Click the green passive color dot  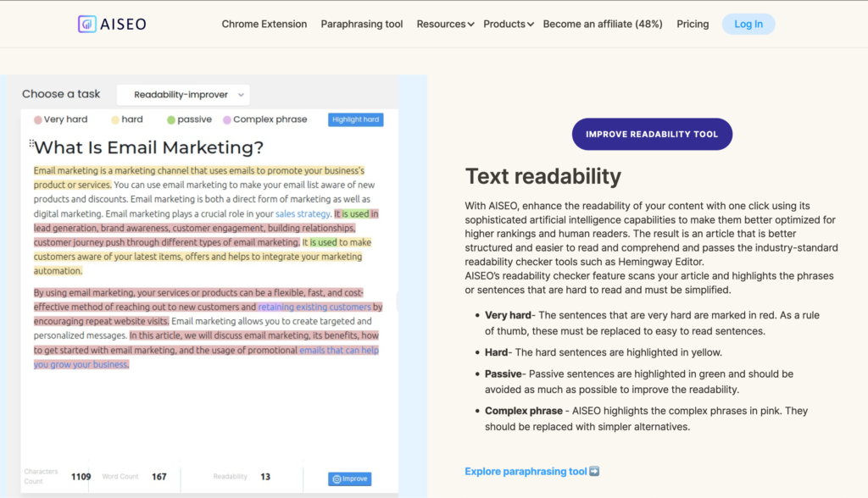click(x=170, y=119)
